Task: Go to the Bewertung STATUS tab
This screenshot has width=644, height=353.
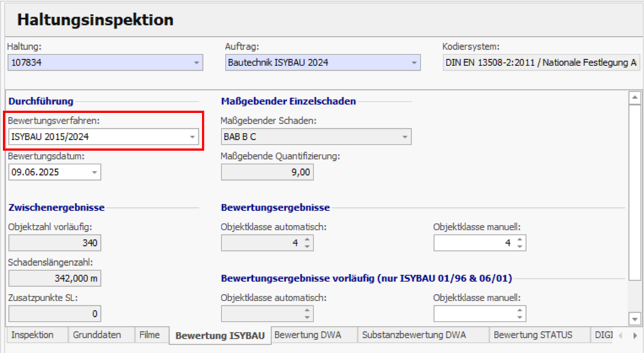Action: [532, 335]
